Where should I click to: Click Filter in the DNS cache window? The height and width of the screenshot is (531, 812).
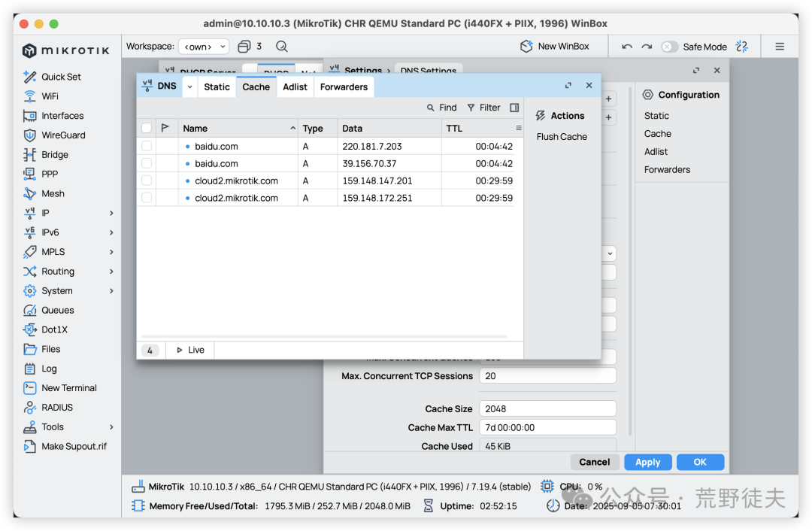coord(483,108)
